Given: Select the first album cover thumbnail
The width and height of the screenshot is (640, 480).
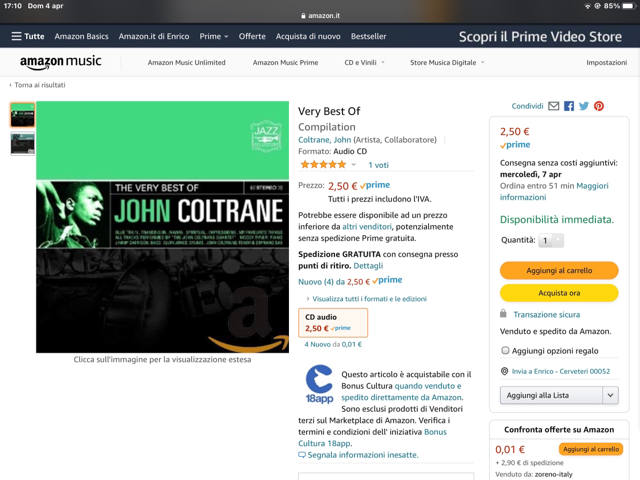Looking at the screenshot, I should 22,115.
